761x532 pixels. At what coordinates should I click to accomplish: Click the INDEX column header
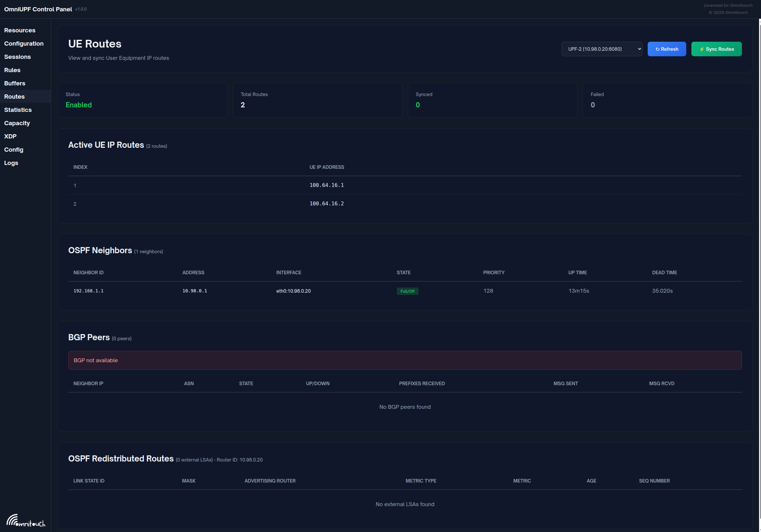[x=80, y=167]
